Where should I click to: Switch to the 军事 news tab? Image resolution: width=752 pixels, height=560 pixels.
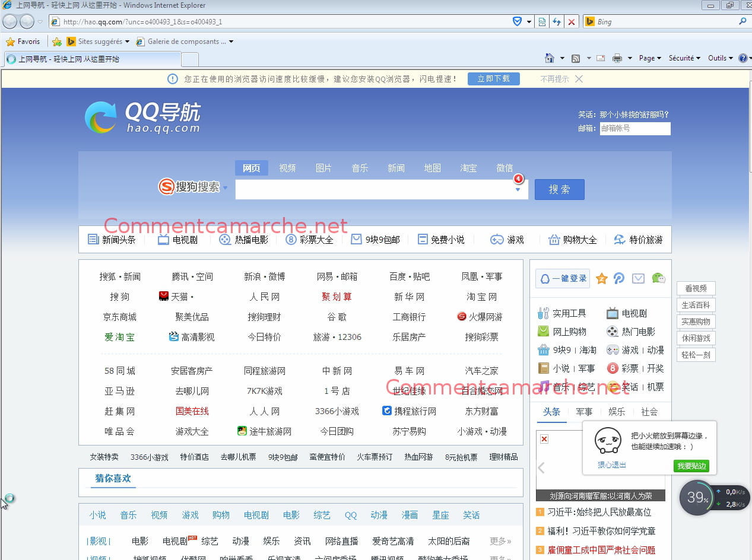(584, 412)
